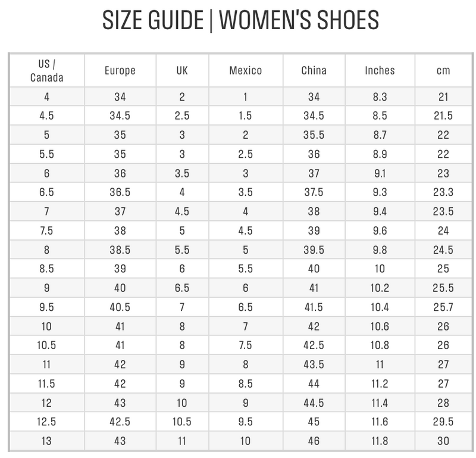The image size is (476, 458).
Task: Click US size 6.5 in first column
Action: (46, 192)
